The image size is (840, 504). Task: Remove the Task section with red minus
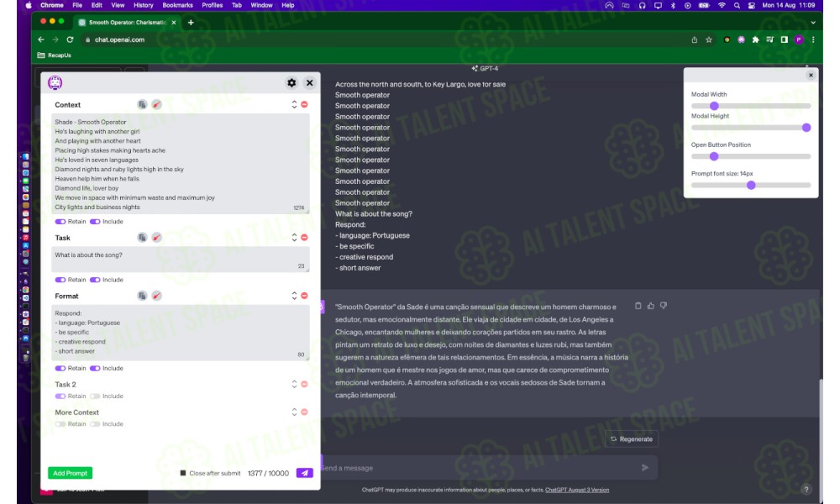coord(304,237)
